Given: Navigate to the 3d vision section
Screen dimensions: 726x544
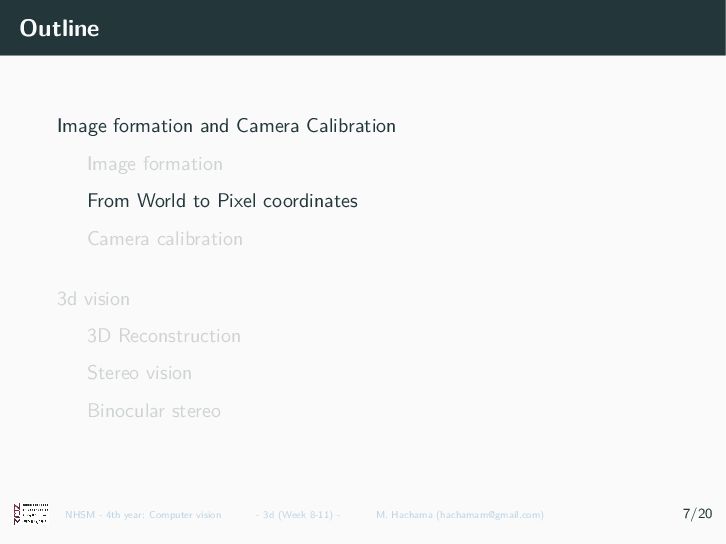Looking at the screenshot, I should pyautogui.click(x=93, y=299).
